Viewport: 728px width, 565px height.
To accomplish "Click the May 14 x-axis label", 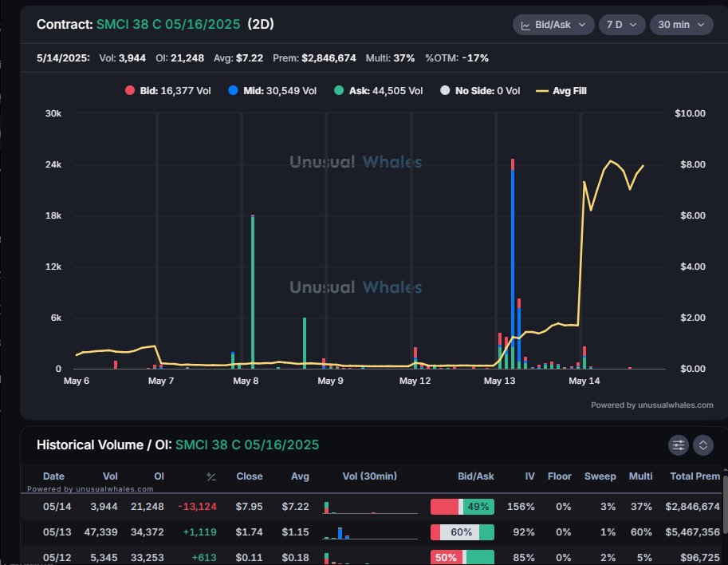I will tap(584, 381).
